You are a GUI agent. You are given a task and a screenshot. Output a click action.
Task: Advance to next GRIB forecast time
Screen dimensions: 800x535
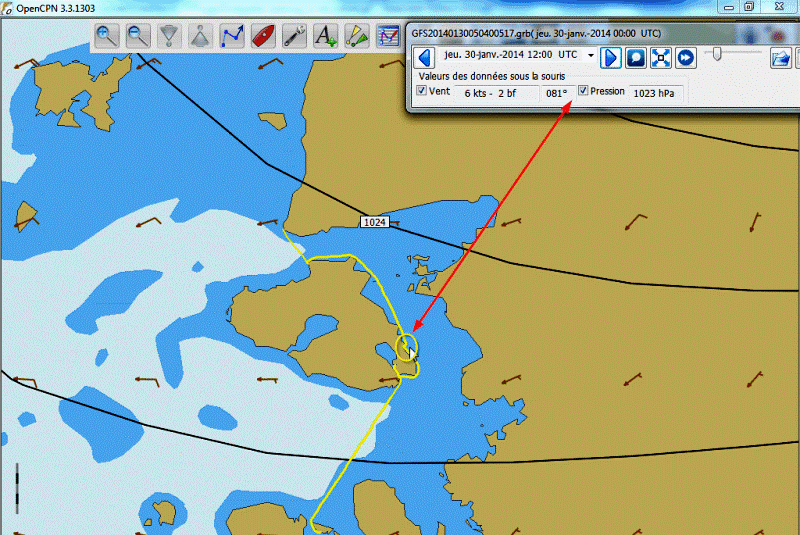[x=611, y=58]
